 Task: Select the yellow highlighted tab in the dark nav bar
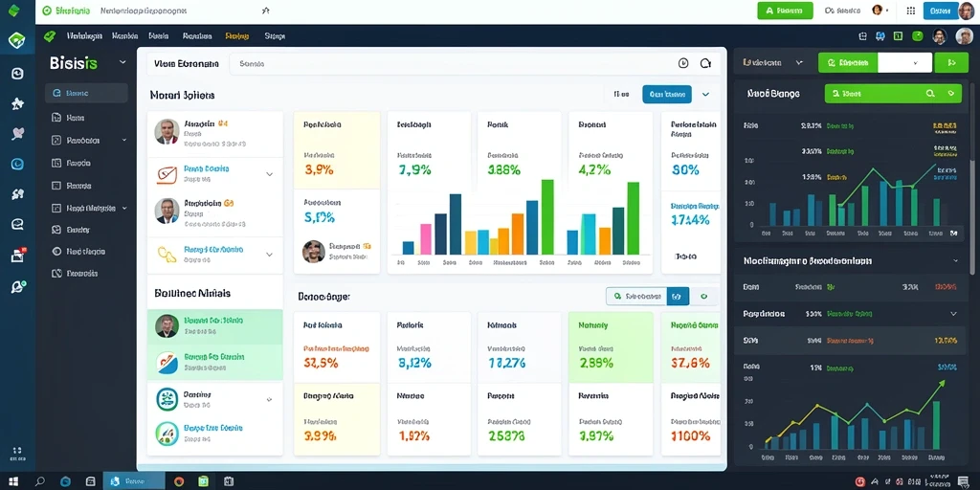[237, 36]
